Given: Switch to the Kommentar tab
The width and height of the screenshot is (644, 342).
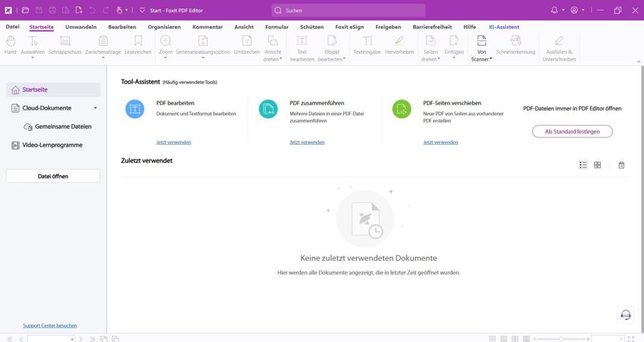Looking at the screenshot, I should click(x=208, y=27).
